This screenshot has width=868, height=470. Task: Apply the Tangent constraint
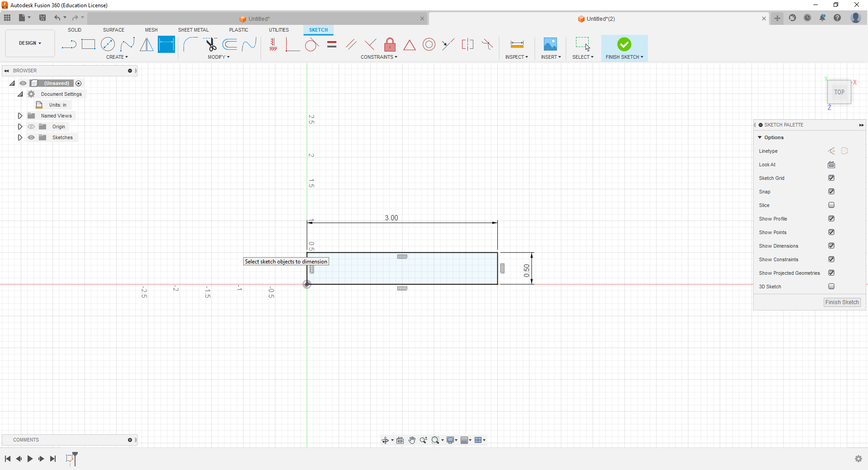pos(311,44)
